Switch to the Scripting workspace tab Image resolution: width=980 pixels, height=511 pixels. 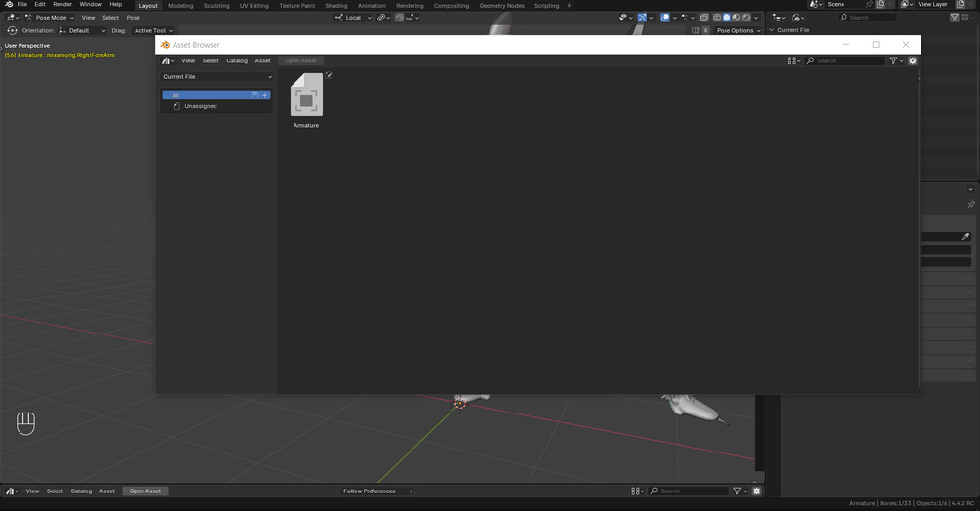pos(547,6)
